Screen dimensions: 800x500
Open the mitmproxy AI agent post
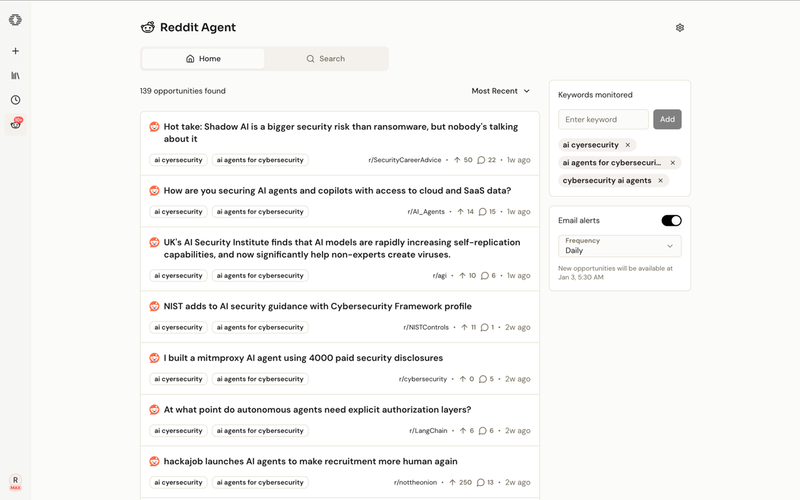[303, 358]
